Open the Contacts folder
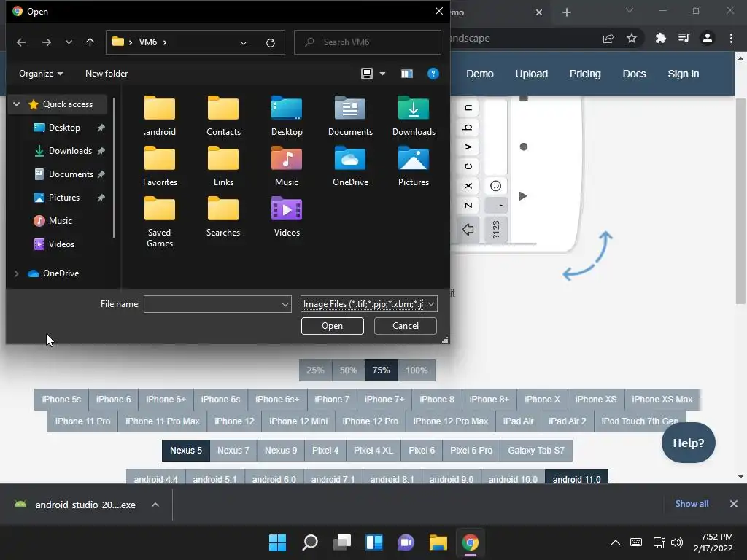Screen dimensions: 747x560 (223, 116)
